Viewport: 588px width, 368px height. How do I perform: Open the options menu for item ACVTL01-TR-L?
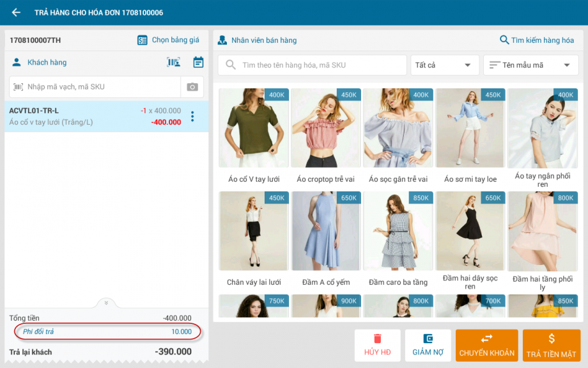point(192,116)
